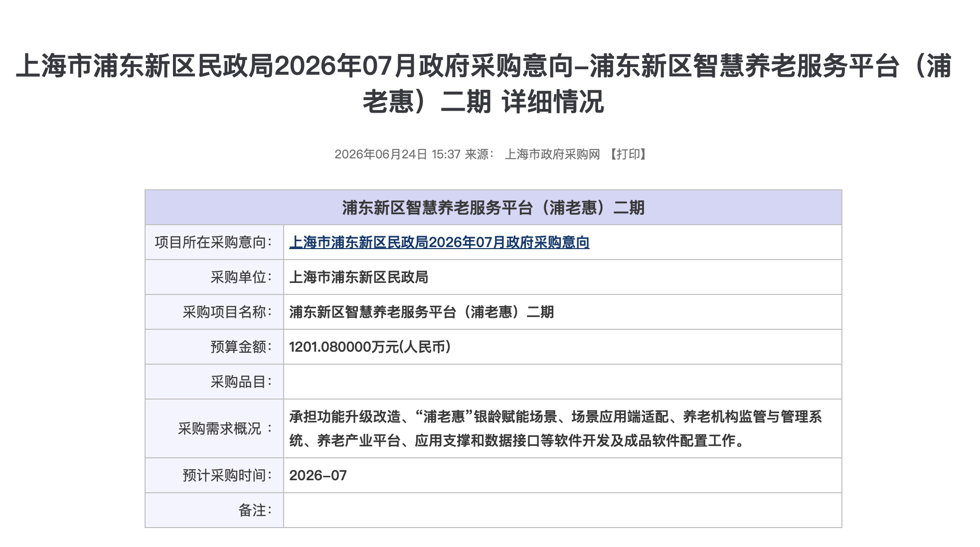Image resolution: width=980 pixels, height=547 pixels.
Task: Click the 预算金额 label cell
Action: pos(214,347)
